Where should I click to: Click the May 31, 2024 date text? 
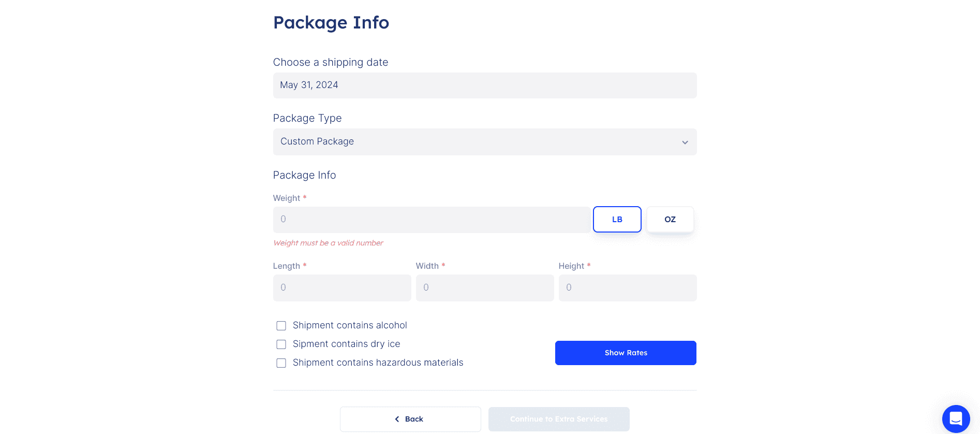(x=309, y=85)
